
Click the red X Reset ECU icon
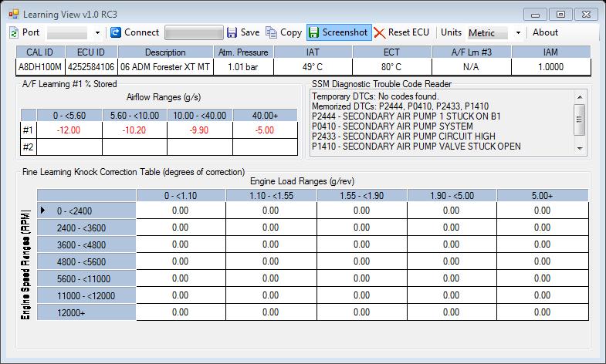pyautogui.click(x=380, y=32)
